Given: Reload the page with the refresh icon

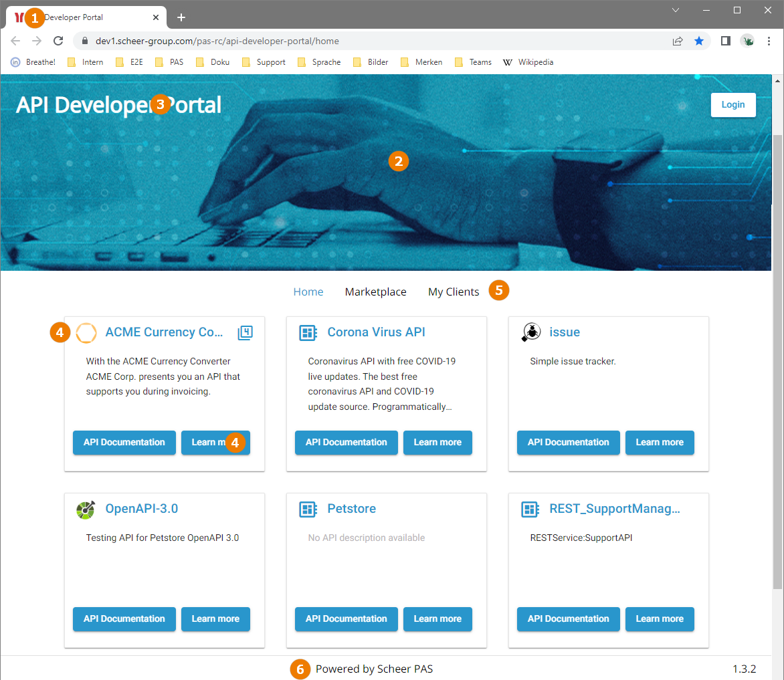Looking at the screenshot, I should click(x=58, y=40).
